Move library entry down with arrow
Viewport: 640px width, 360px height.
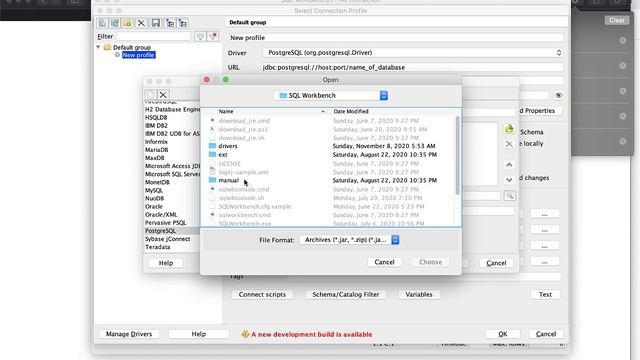tap(509, 180)
